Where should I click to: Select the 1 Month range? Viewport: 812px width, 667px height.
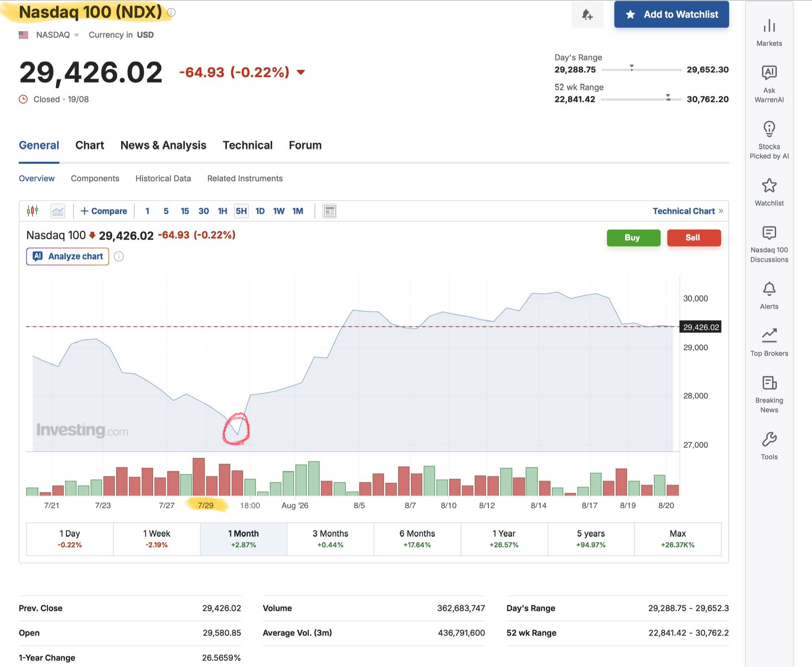tap(244, 539)
